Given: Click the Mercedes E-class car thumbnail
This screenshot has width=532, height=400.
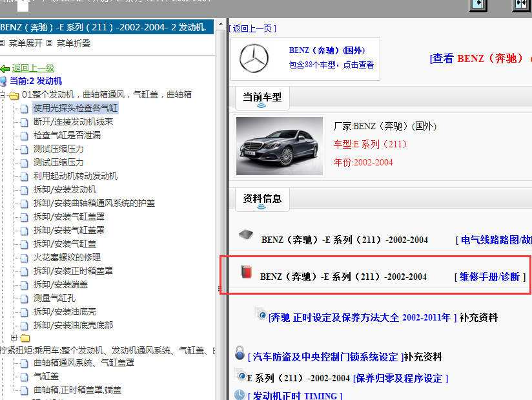Looking at the screenshot, I should click(x=280, y=146).
